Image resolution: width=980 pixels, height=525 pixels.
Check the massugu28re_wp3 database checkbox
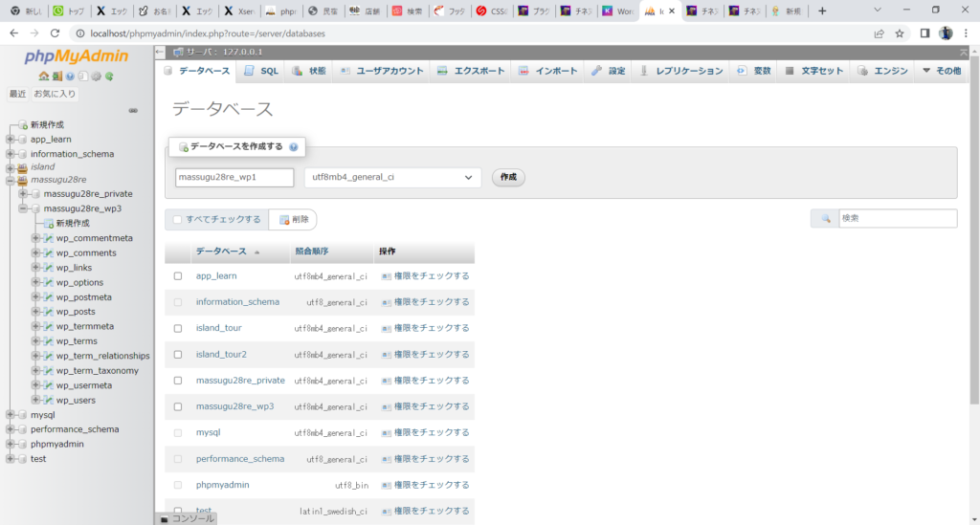point(178,407)
